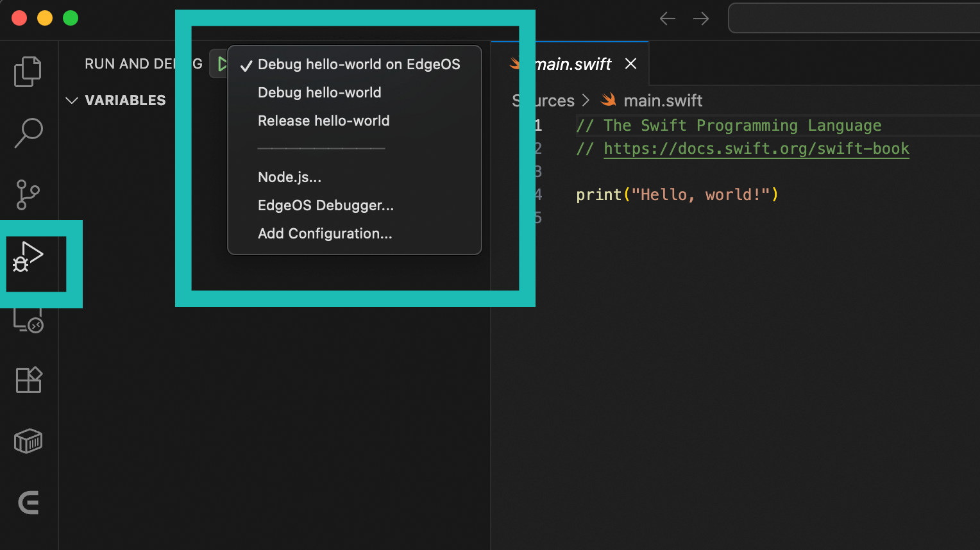
Task: Click the print("Hello, world!") code line
Action: coord(677,195)
